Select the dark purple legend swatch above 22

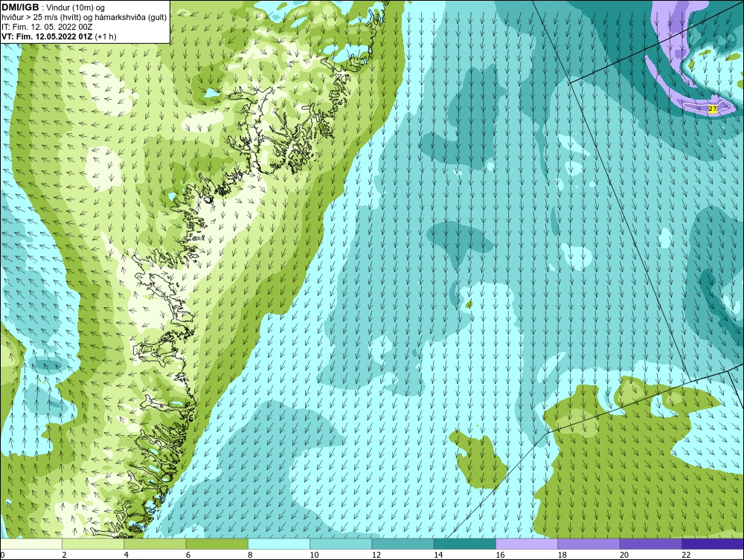point(713,544)
